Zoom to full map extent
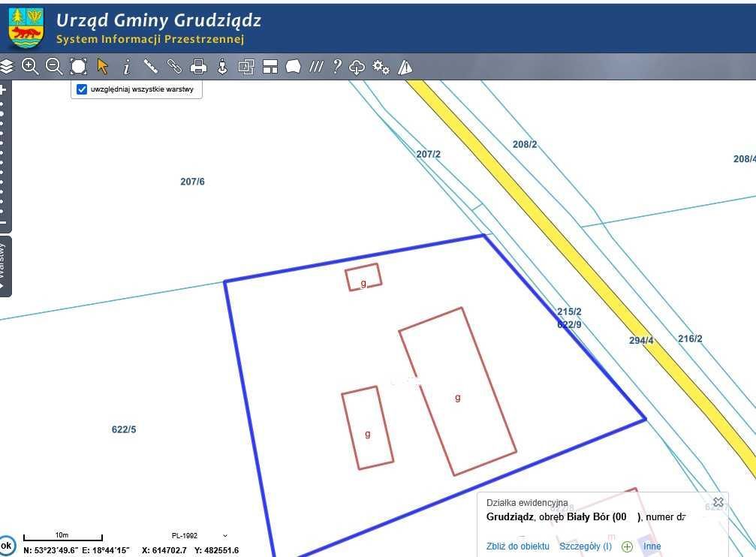 [x=78, y=67]
